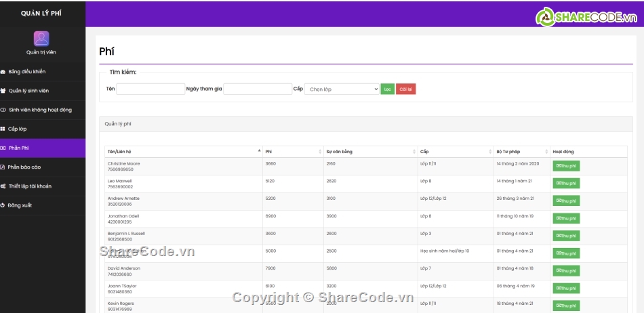
Task: Click date 14 tháng 2 năm 2020
Action: [517, 163]
